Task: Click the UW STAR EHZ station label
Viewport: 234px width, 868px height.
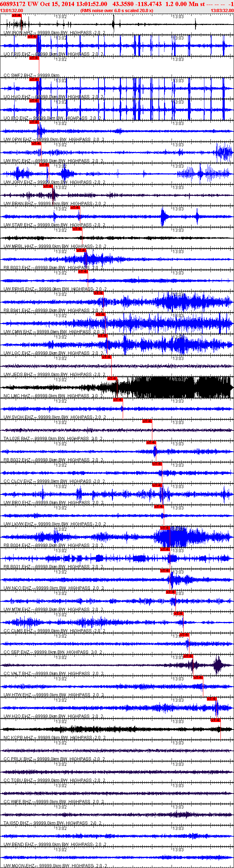Action: pyautogui.click(x=18, y=225)
